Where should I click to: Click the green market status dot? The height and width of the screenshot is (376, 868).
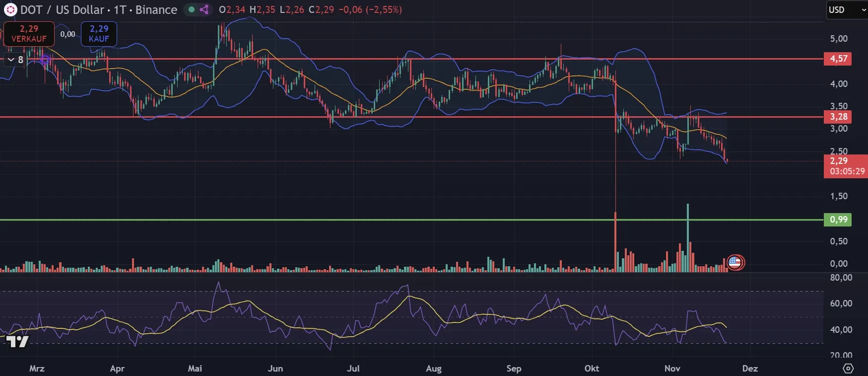click(x=192, y=9)
